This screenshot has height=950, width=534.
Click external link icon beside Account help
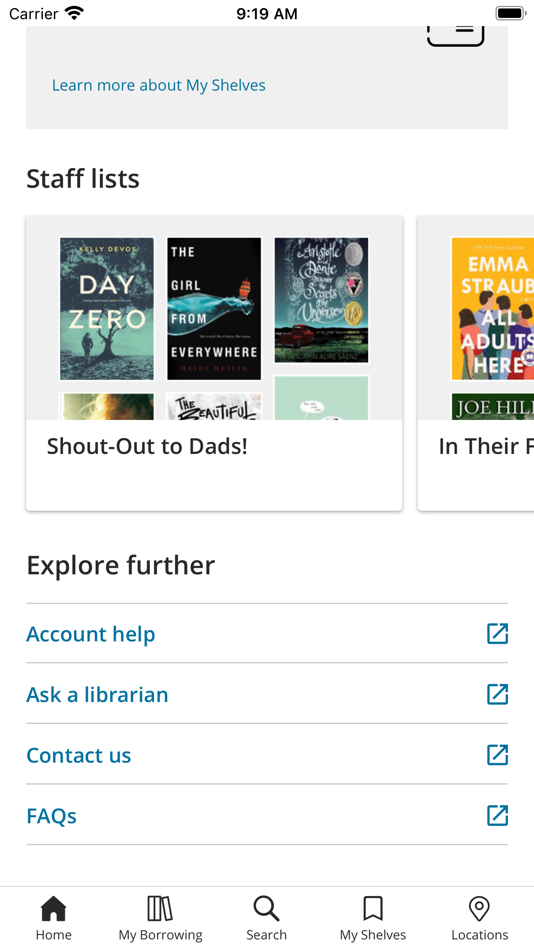click(498, 634)
